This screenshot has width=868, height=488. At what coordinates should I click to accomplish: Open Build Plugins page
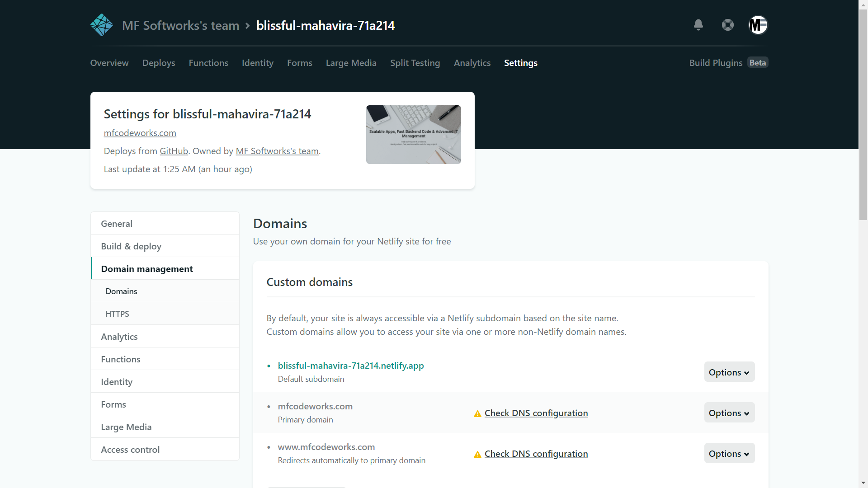pos(715,63)
